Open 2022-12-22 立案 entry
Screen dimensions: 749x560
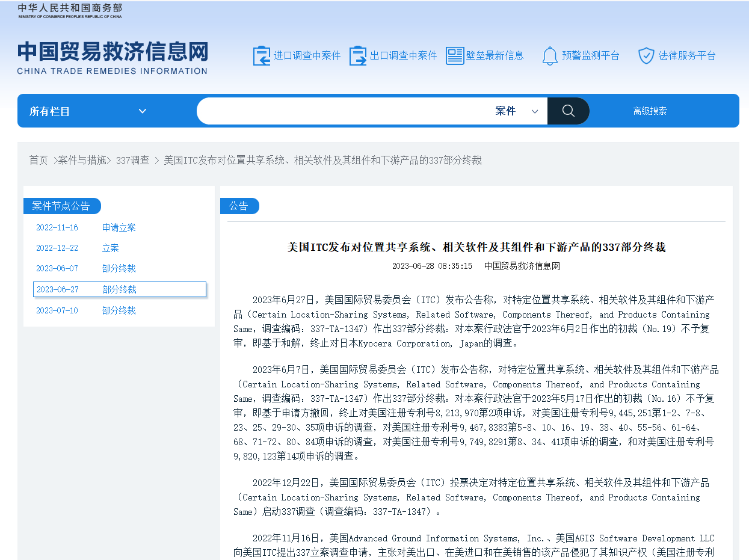point(119,248)
